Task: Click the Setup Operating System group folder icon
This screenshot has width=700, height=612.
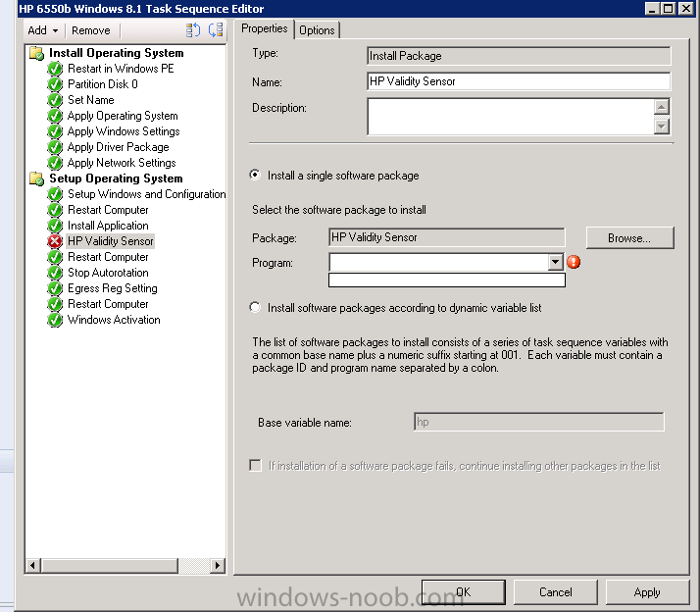Action: coord(37,178)
